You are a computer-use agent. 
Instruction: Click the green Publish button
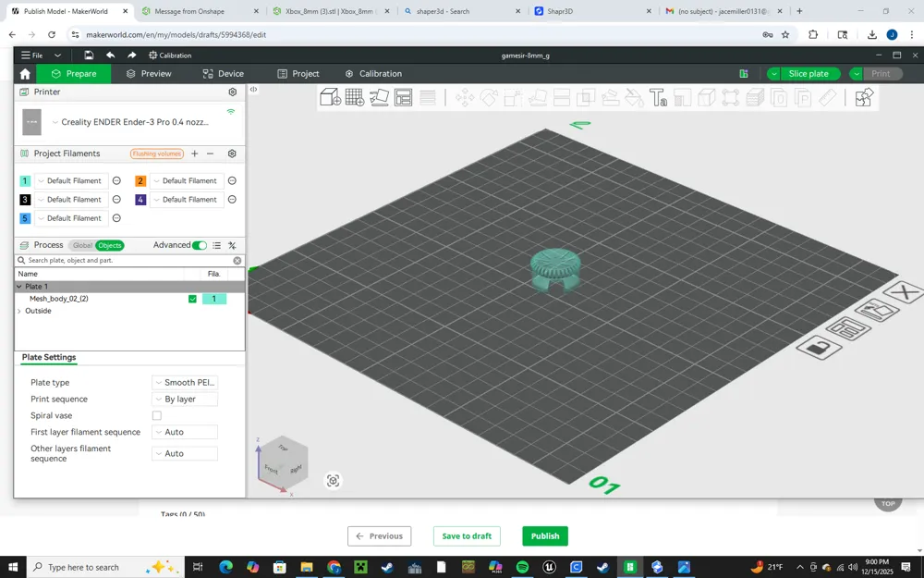click(545, 536)
